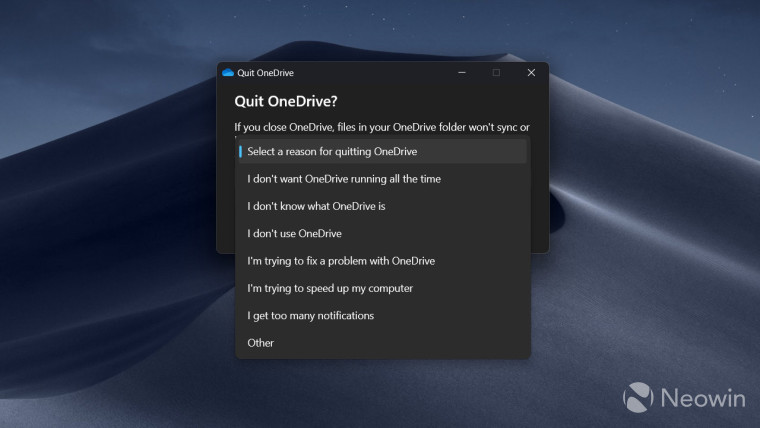760x428 pixels.
Task: Close the Quit OneDrive dialog
Action: (x=531, y=73)
